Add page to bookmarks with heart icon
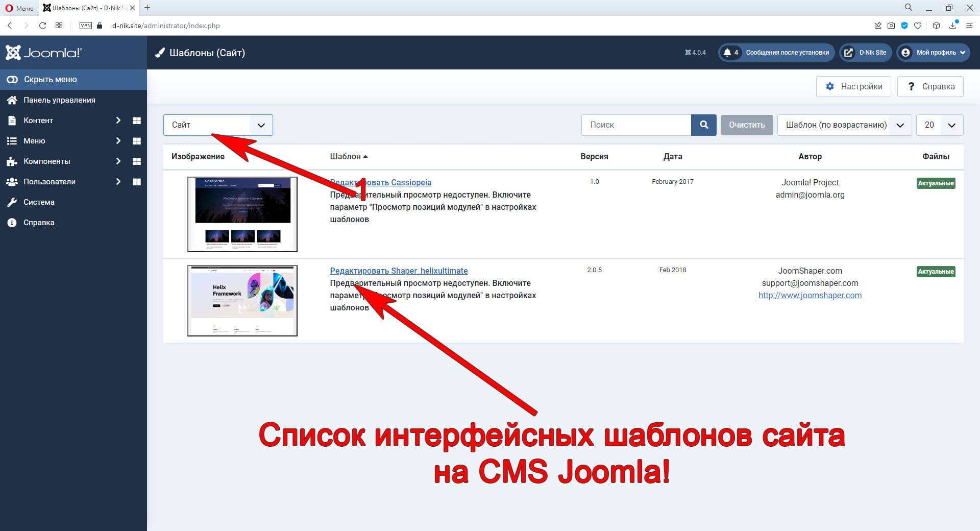Viewport: 980px width, 531px height. pos(918,26)
